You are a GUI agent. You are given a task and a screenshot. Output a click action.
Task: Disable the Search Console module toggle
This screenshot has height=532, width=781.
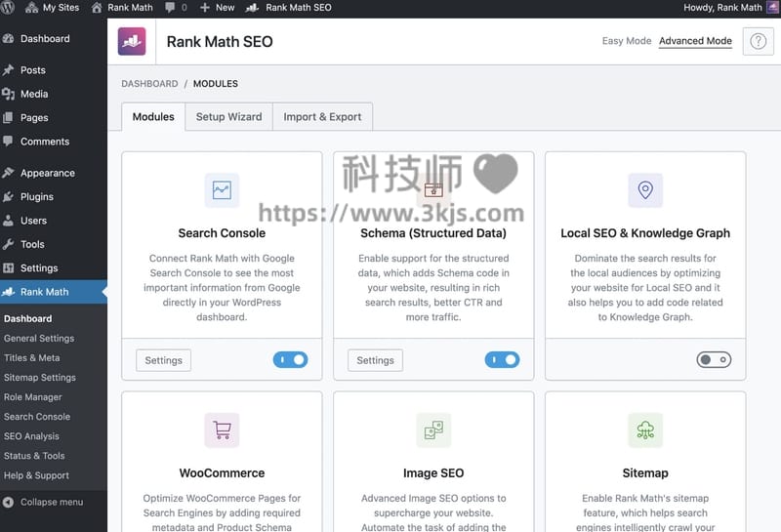[x=290, y=359]
